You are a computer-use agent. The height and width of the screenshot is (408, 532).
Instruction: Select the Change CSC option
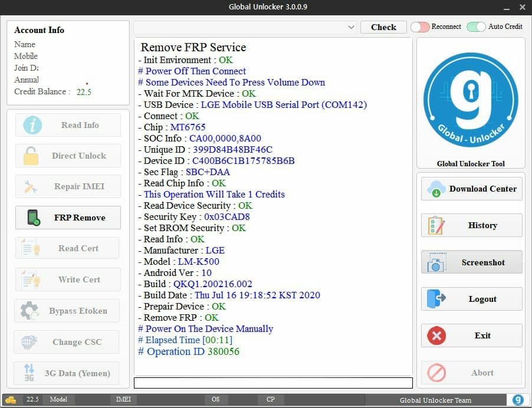(x=67, y=342)
